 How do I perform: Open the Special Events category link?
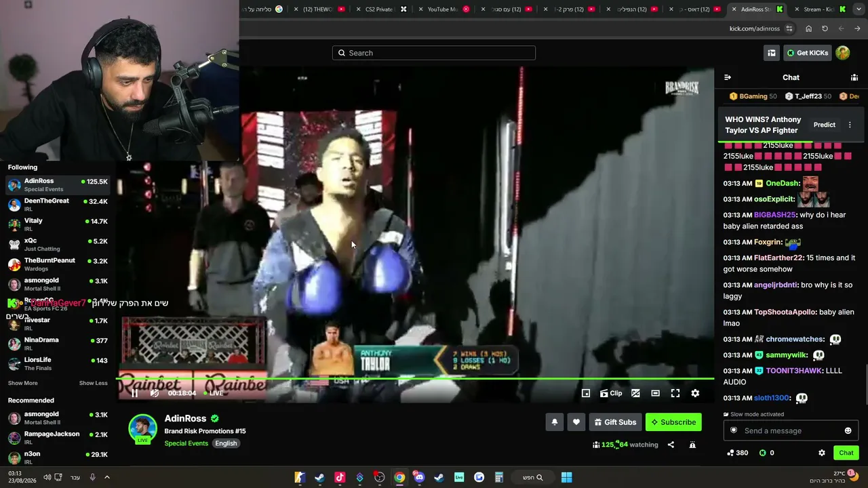[186, 443]
